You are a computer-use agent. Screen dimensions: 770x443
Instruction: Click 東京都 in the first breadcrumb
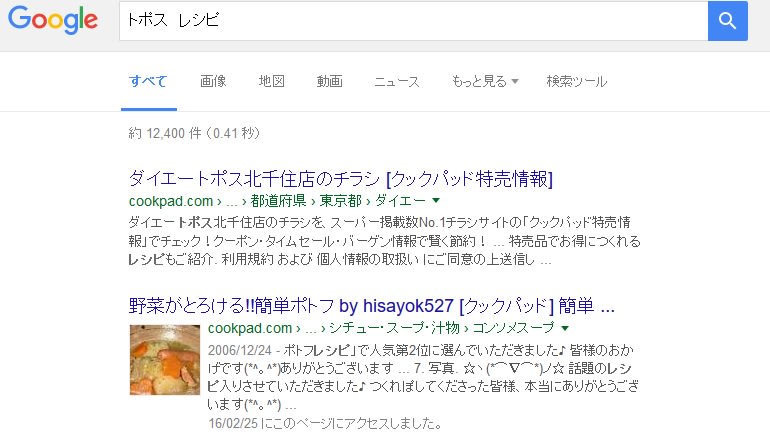[341, 200]
